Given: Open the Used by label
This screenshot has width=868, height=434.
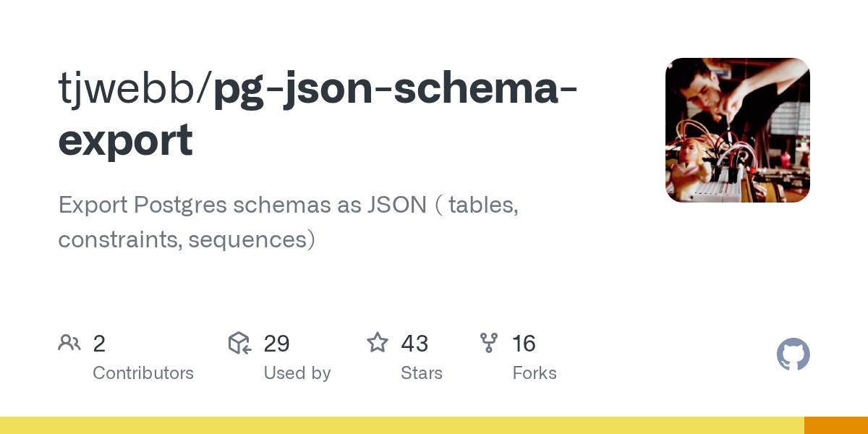Looking at the screenshot, I should (297, 373).
